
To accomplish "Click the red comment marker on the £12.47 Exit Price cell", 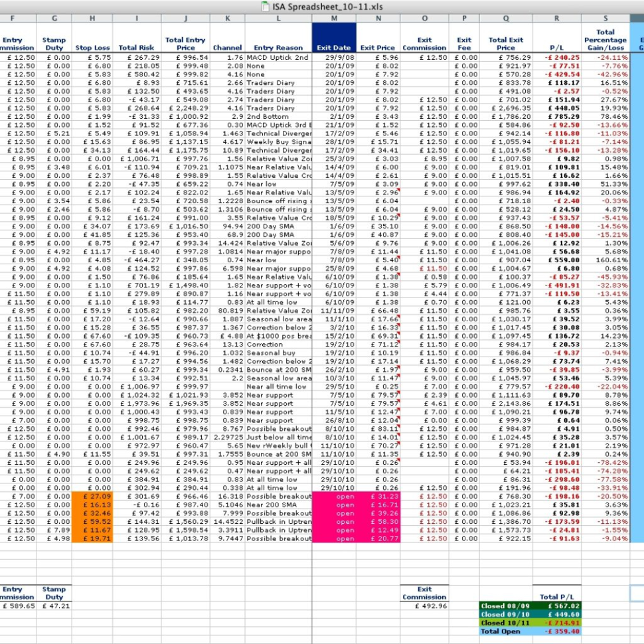I will tap(398, 409).
